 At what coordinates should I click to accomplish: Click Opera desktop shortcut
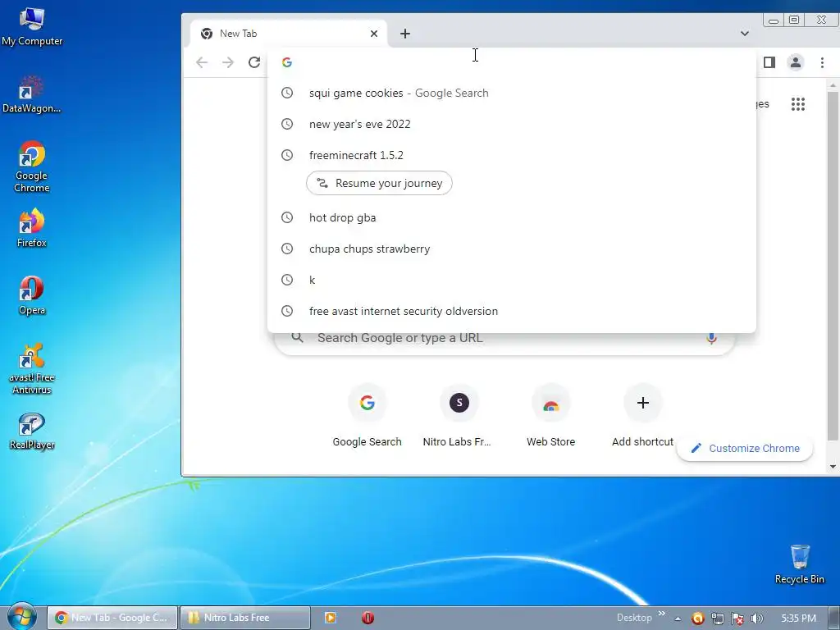(x=32, y=295)
